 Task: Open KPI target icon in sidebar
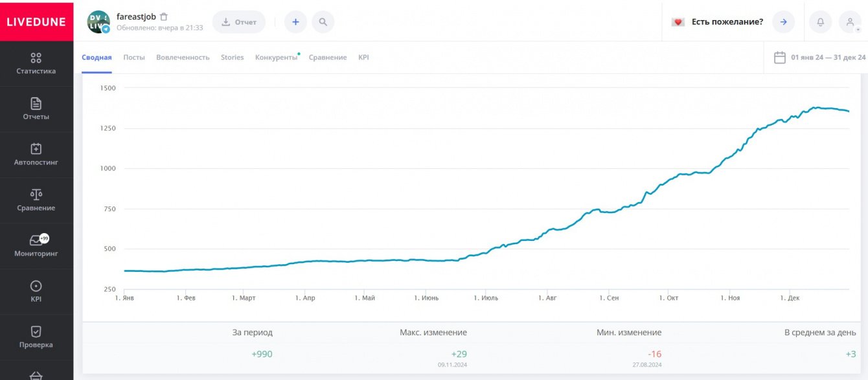(36, 286)
